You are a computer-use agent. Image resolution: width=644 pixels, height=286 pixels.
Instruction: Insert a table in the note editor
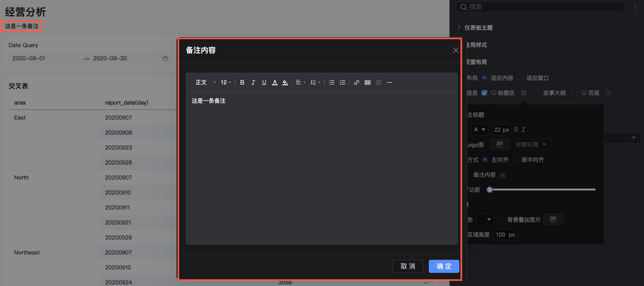click(367, 82)
